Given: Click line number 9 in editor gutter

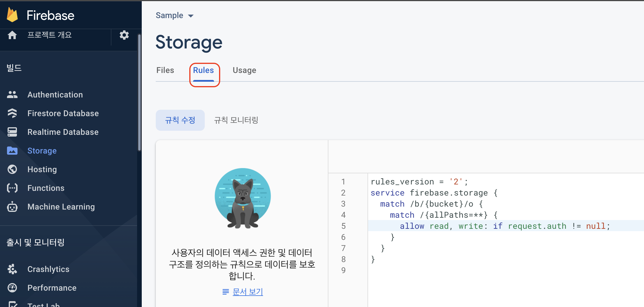Looking at the screenshot, I should tap(343, 270).
